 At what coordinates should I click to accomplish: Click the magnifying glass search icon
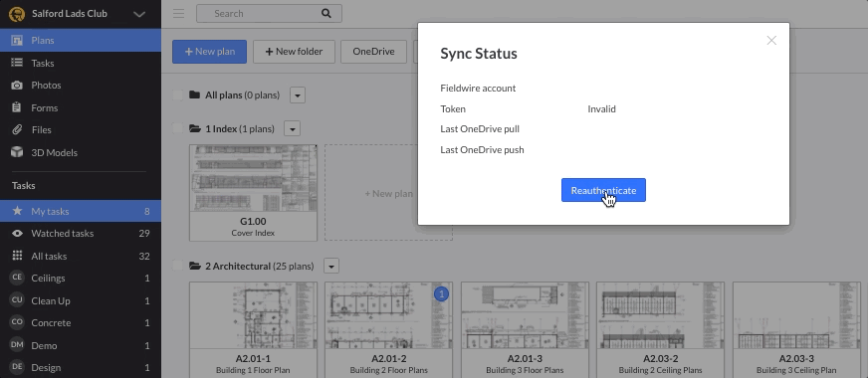coord(326,13)
